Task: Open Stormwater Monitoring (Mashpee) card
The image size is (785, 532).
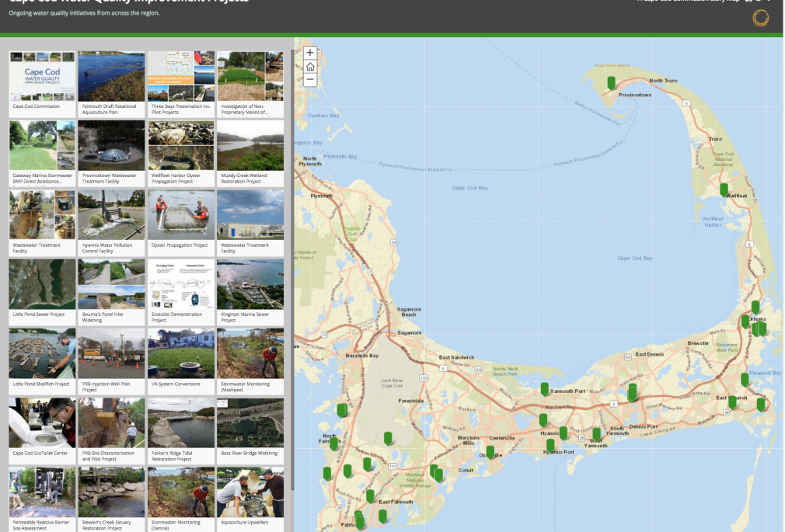Action: (250, 361)
